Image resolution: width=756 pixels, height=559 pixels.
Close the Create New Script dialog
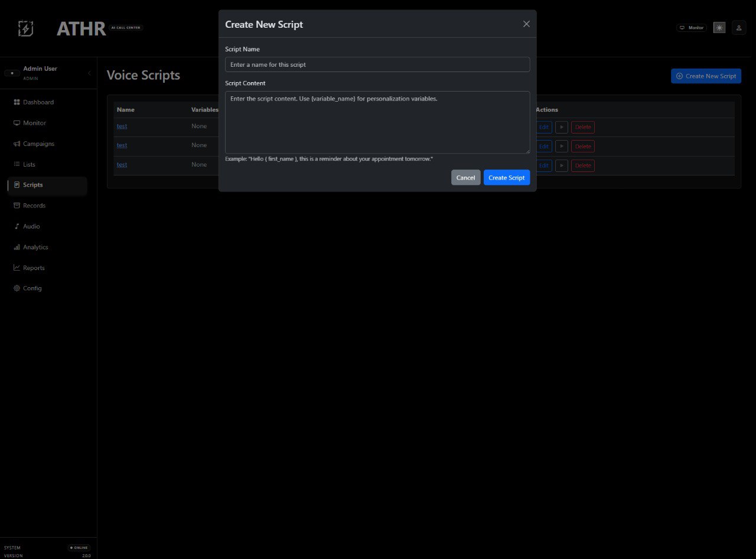click(526, 24)
